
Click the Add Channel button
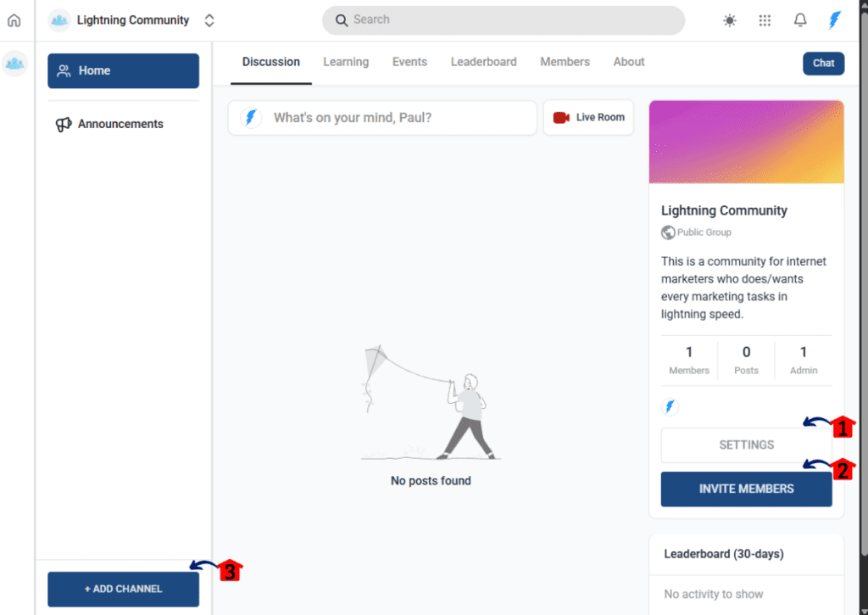pos(123,589)
